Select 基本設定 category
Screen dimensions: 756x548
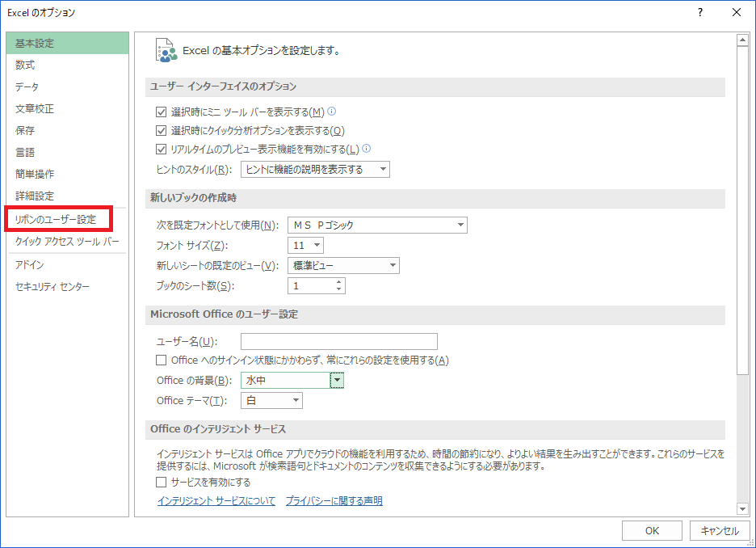point(68,44)
